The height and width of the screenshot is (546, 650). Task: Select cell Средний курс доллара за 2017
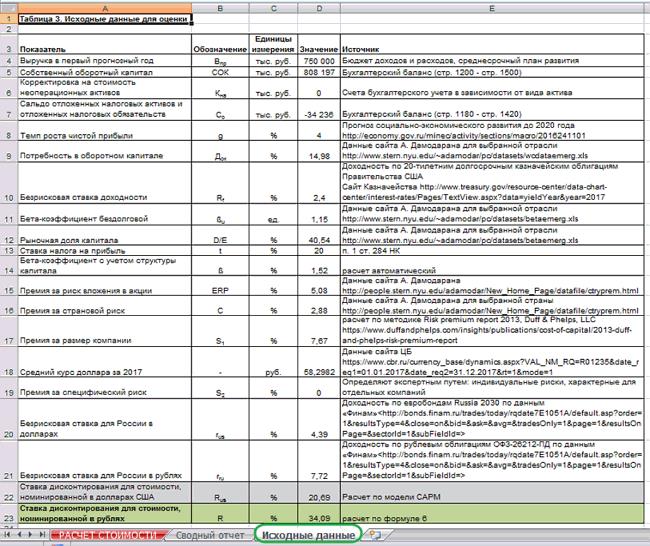[x=105, y=362]
